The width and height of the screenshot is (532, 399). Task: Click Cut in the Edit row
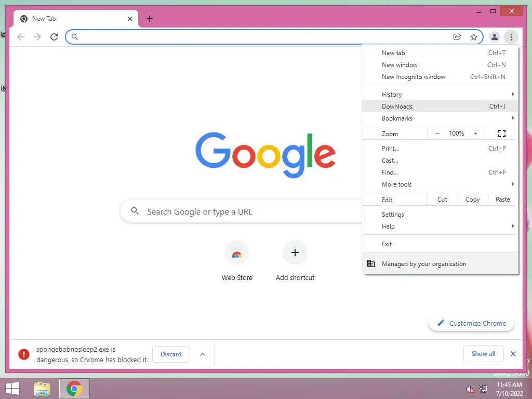pyautogui.click(x=443, y=199)
